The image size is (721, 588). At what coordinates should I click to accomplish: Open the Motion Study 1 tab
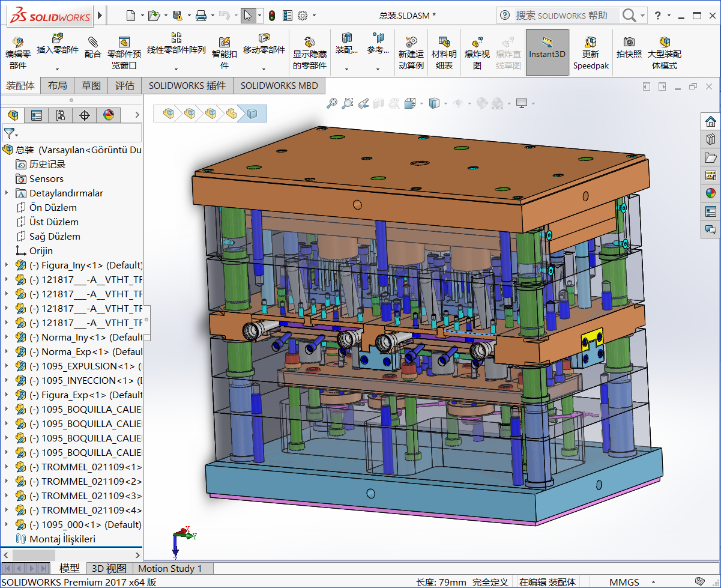pos(170,568)
